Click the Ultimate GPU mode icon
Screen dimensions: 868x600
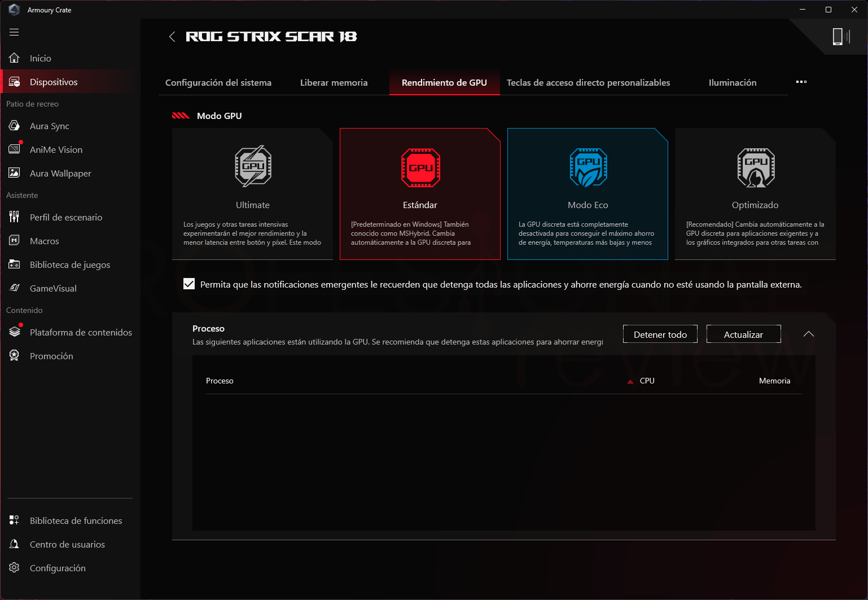pyautogui.click(x=253, y=166)
